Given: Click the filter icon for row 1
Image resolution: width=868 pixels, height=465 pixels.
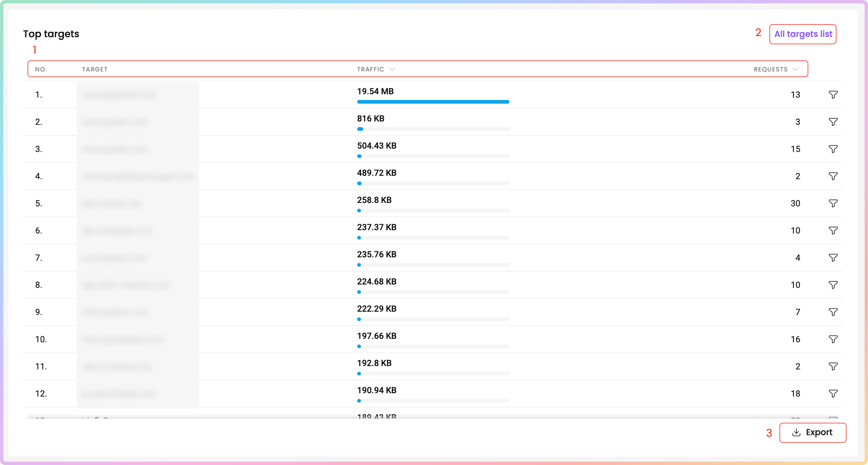Looking at the screenshot, I should 833,95.
